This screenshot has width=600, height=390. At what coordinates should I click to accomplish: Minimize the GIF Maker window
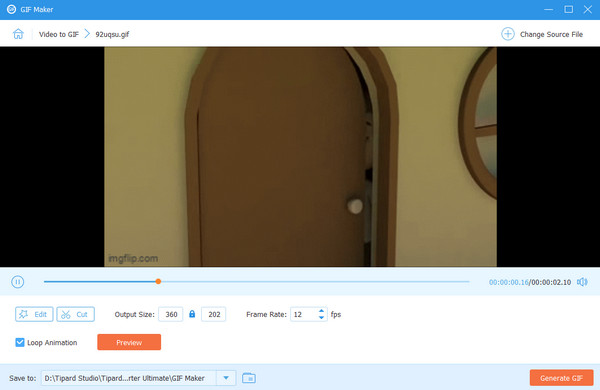pyautogui.click(x=548, y=9)
